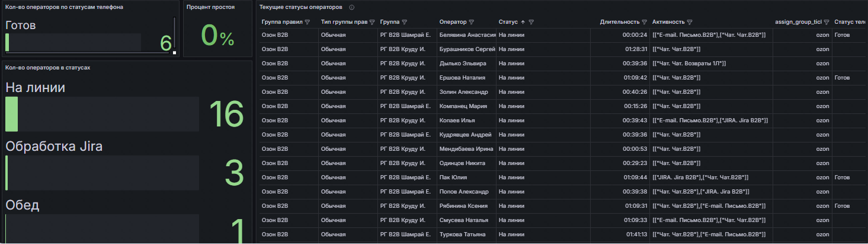Click the Готов status bar gauge
The width and height of the screenshot is (868, 244).
[73, 42]
